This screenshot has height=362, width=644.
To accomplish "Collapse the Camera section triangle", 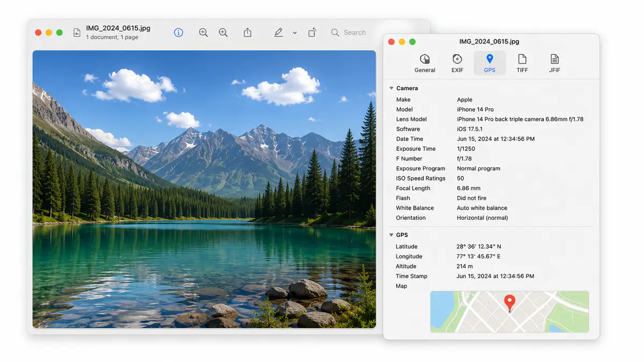I will [x=391, y=88].
